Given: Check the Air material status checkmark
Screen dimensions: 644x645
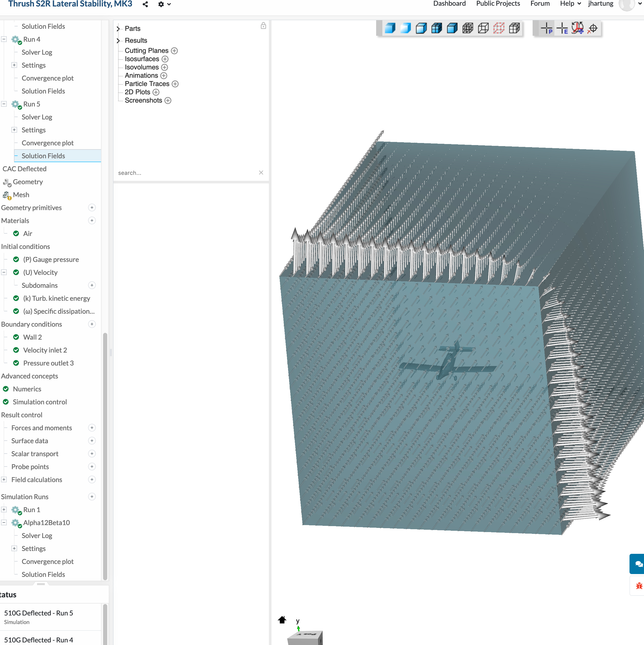Looking at the screenshot, I should (x=16, y=233).
